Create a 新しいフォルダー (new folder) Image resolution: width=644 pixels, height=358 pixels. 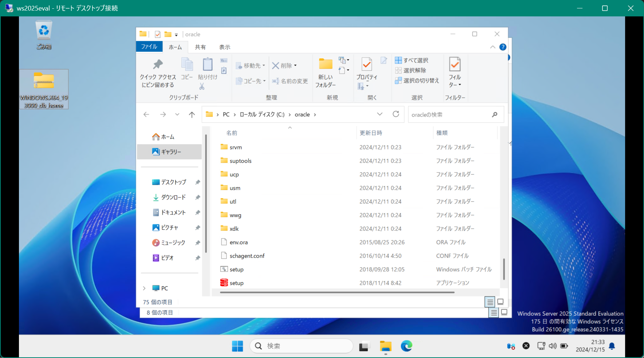(325, 72)
